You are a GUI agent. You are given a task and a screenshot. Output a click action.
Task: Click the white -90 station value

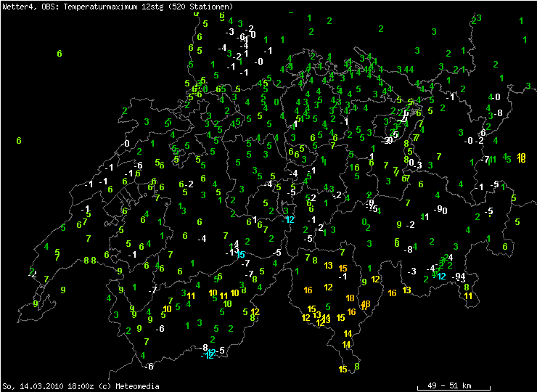pyautogui.click(x=439, y=210)
